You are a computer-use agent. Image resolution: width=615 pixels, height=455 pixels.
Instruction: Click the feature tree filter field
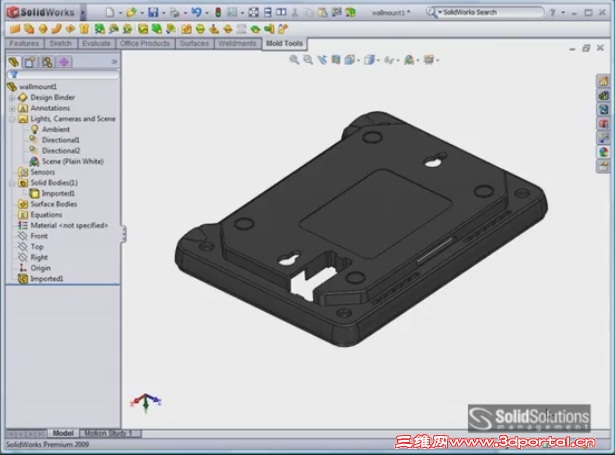point(63,74)
